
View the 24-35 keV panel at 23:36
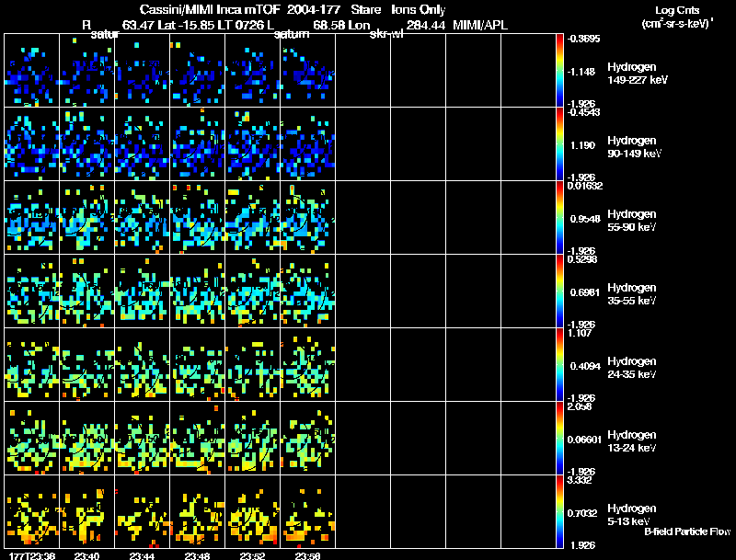(x=32, y=365)
